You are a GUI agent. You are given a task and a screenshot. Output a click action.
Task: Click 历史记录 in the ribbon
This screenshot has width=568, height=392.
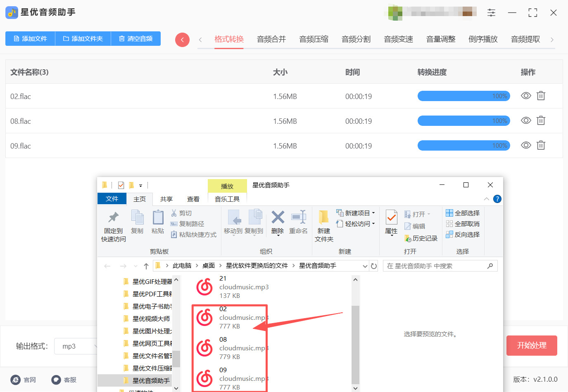point(421,238)
